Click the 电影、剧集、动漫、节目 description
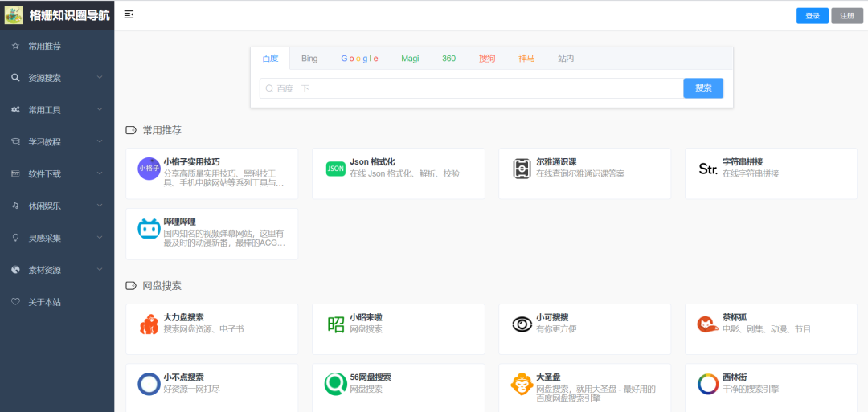868x412 pixels. click(767, 329)
